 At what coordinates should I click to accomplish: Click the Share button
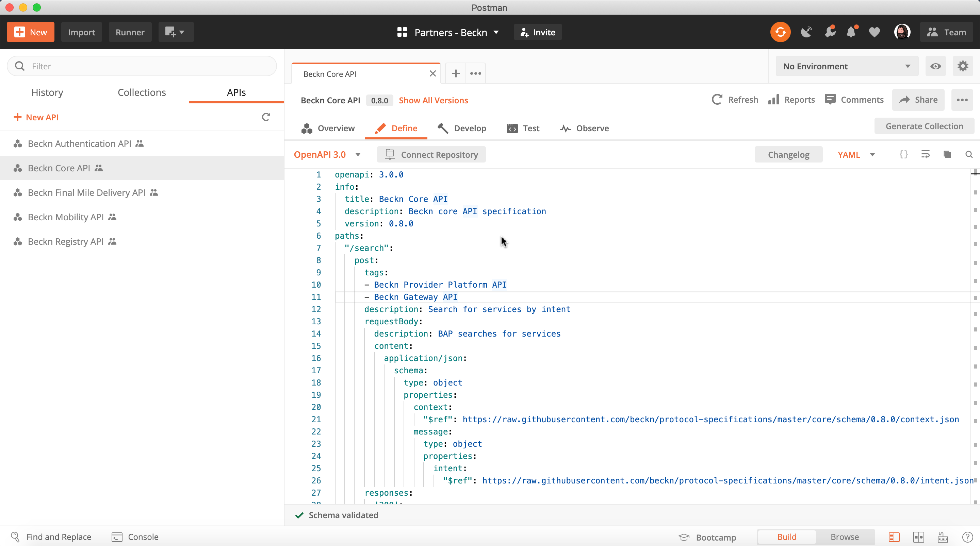click(918, 100)
